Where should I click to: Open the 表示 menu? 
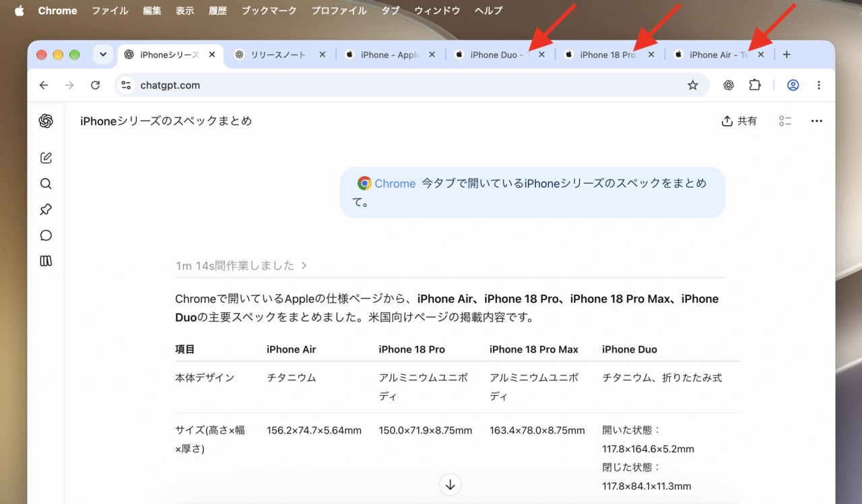pos(185,11)
